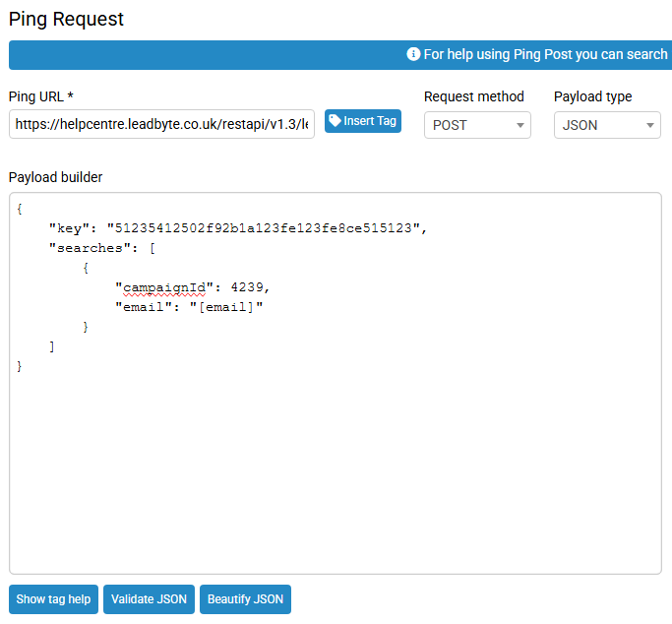Click the info icon in blue help banner

point(413,54)
